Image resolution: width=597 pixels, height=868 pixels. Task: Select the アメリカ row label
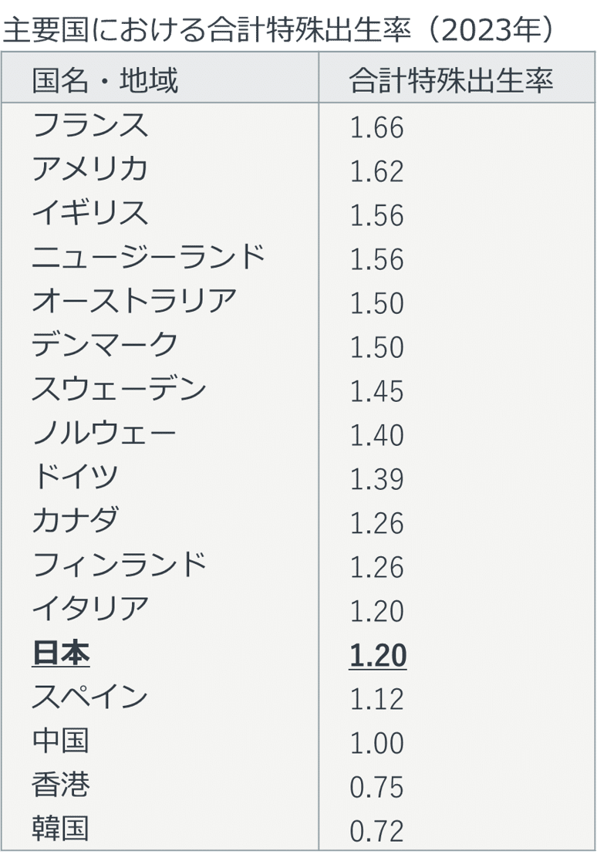click(90, 168)
